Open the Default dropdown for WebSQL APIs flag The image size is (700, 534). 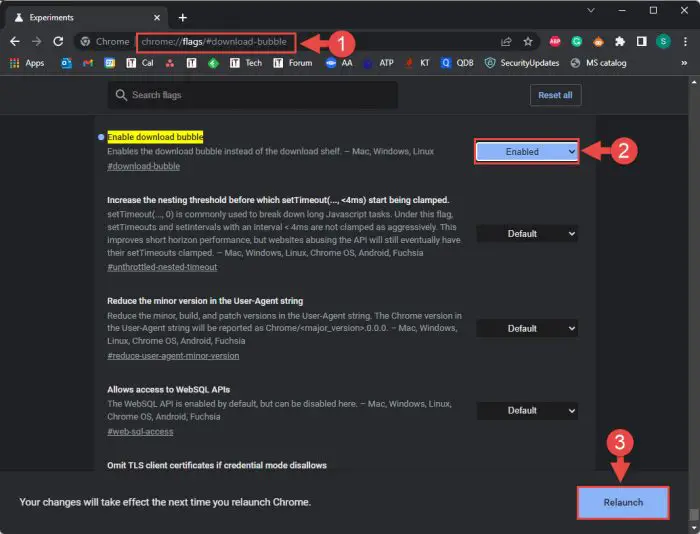pyautogui.click(x=527, y=410)
